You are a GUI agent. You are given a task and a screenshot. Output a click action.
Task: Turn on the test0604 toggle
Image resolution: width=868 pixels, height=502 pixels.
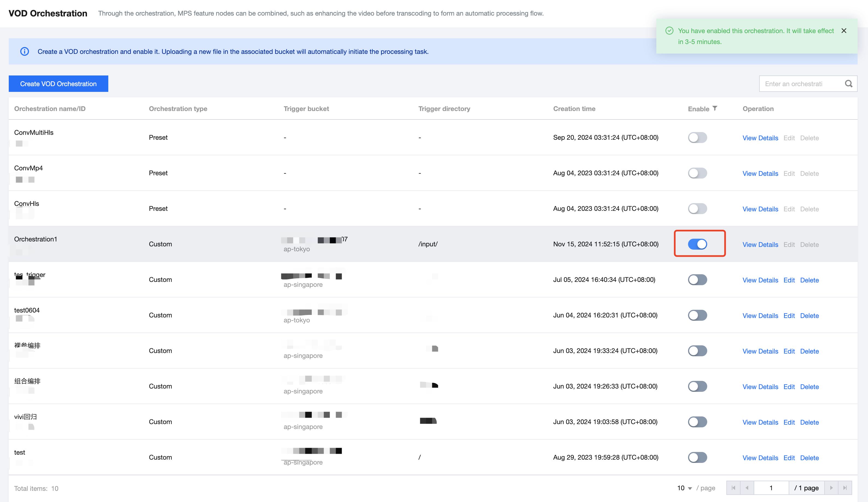(697, 315)
